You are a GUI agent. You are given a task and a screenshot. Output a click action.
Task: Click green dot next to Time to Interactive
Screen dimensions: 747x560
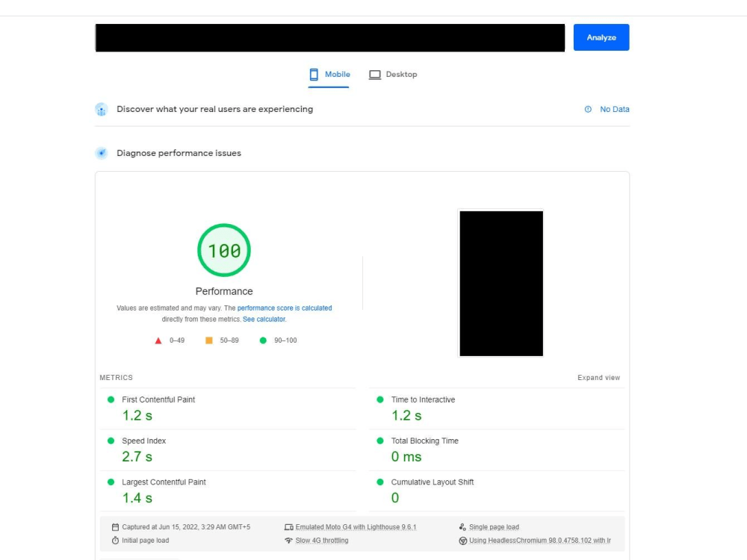click(x=380, y=399)
